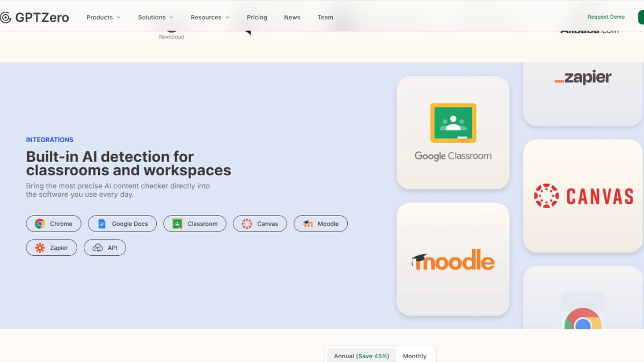Click the 'Bring the most precise AI' description
This screenshot has height=362, width=644.
[x=118, y=190]
